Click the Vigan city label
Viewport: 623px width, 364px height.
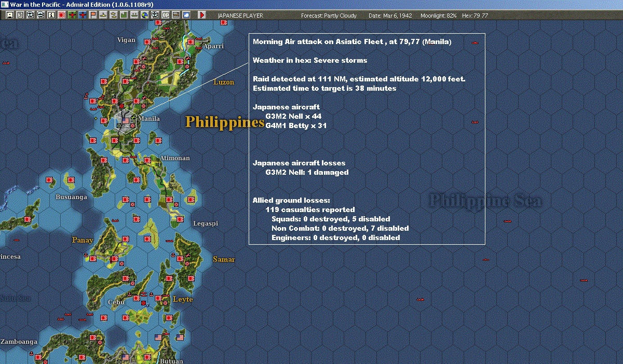coord(126,40)
